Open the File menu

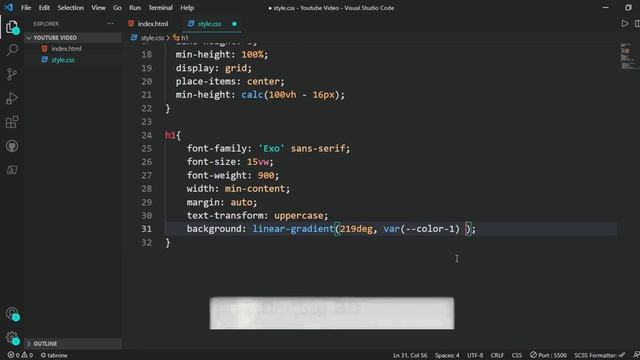pos(26,8)
